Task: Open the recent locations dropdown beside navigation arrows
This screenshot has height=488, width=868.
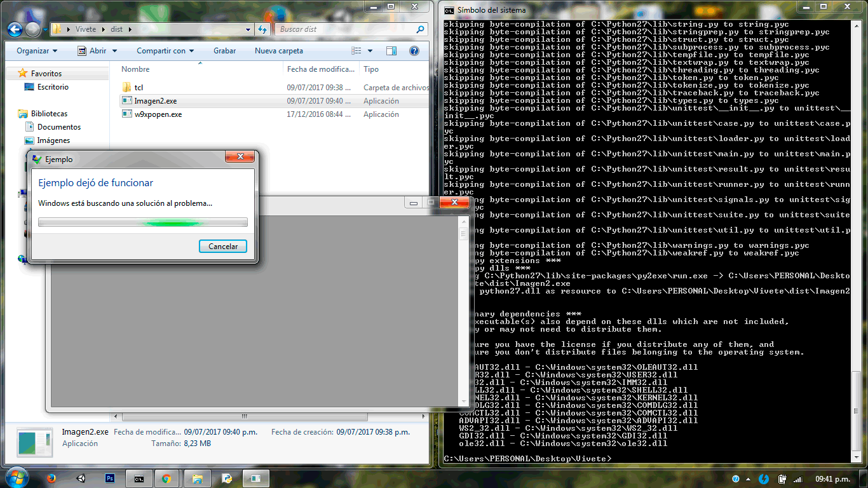Action: pos(44,30)
